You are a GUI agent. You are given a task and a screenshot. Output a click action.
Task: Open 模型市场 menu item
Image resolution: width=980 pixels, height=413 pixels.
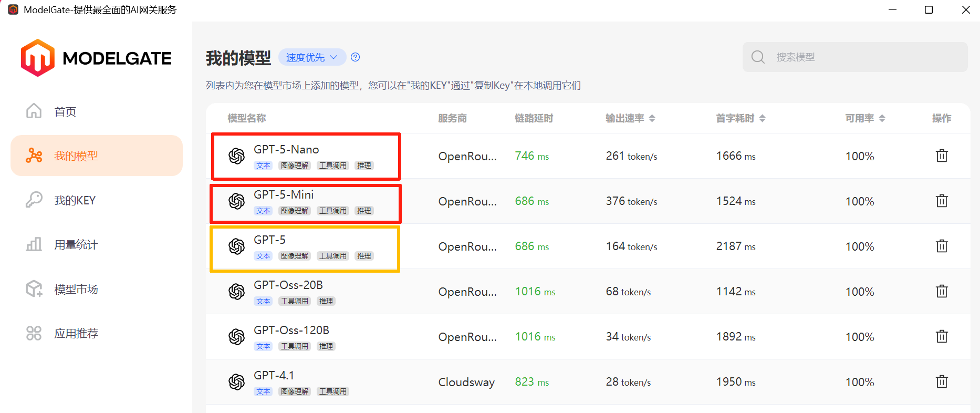click(x=97, y=289)
